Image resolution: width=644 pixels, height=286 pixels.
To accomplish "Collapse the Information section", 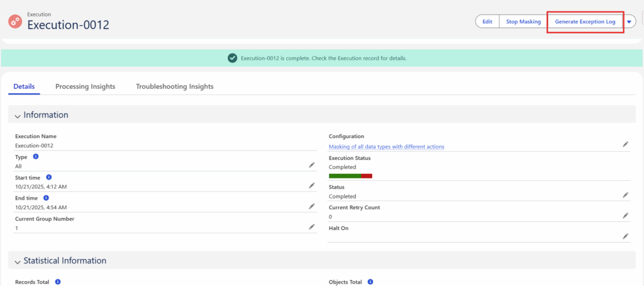I will pos(18,115).
